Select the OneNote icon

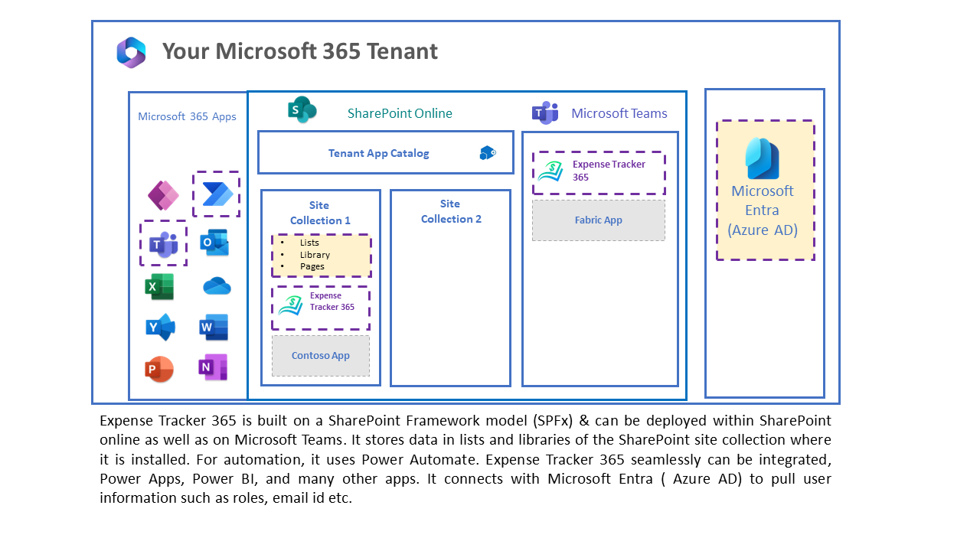[213, 367]
